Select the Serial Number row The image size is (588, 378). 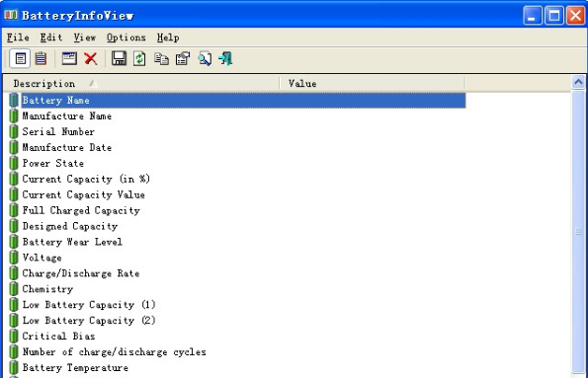[x=237, y=132]
